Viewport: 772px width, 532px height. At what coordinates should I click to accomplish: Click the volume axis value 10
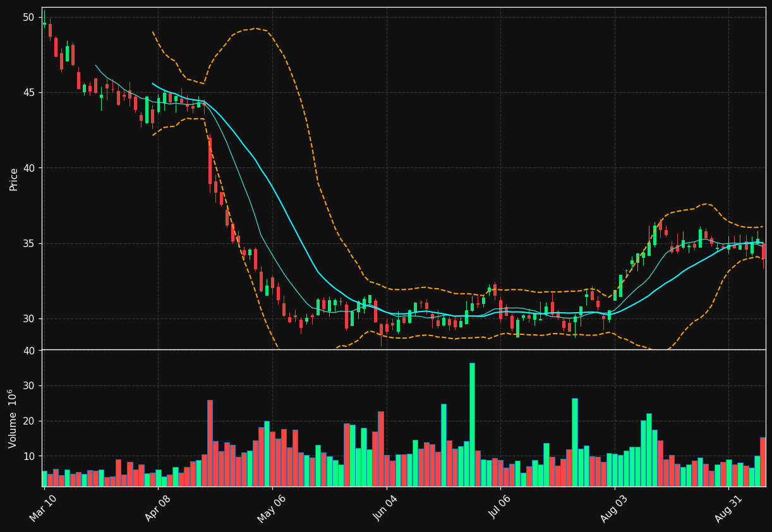pyautogui.click(x=29, y=456)
